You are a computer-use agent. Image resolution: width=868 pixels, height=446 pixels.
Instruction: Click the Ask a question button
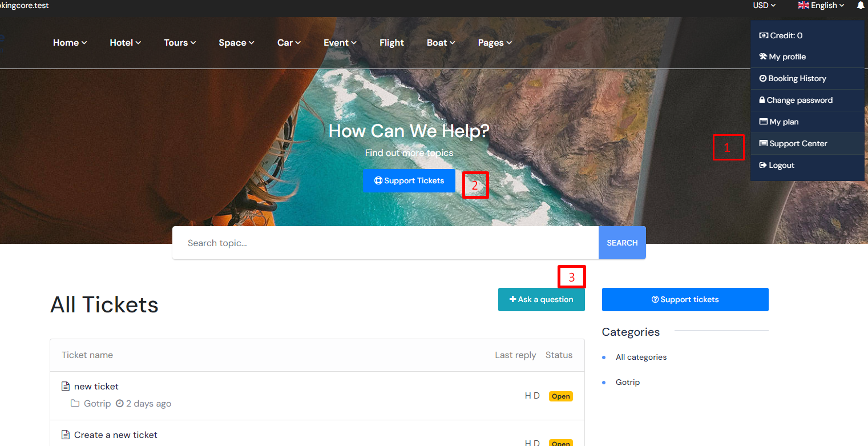(x=541, y=299)
